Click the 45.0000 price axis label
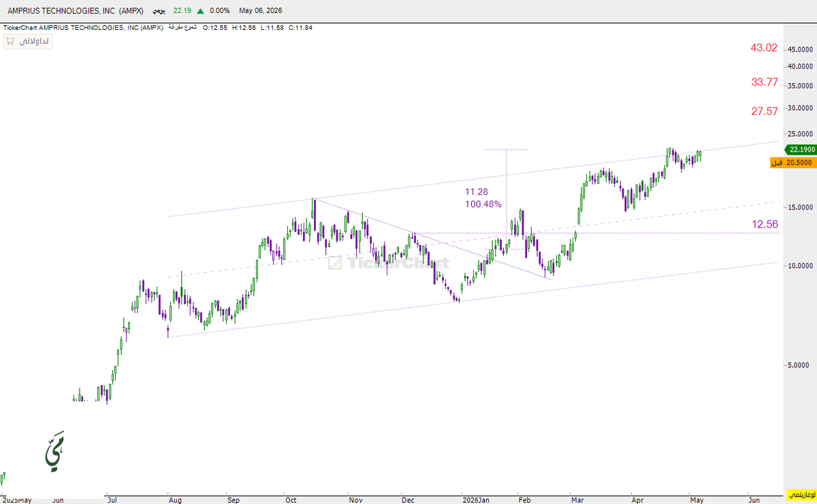Viewport: 817px width, 504px height. pyautogui.click(x=801, y=49)
